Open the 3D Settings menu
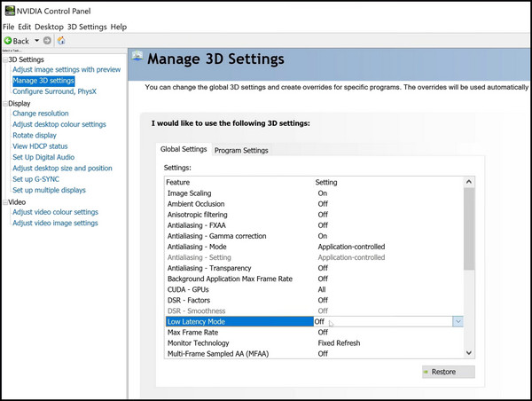Viewport: 532px width, 401px height. click(x=87, y=27)
